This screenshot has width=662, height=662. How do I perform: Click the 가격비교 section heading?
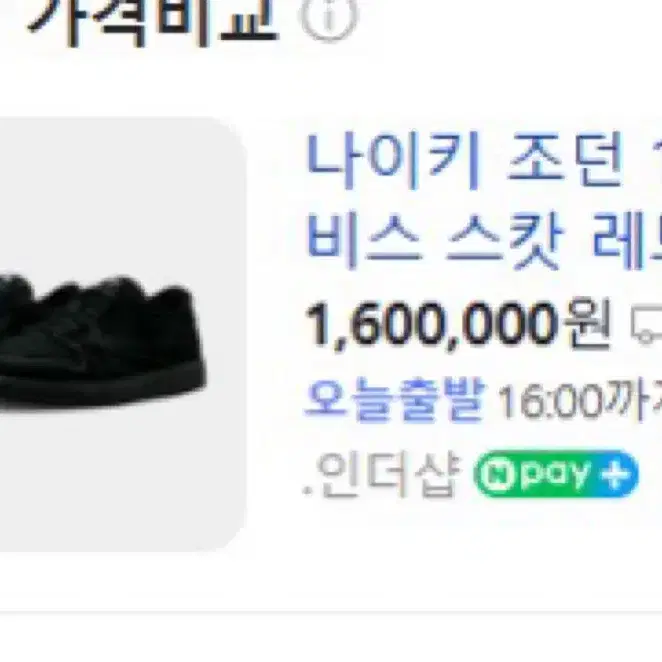pos(154,21)
